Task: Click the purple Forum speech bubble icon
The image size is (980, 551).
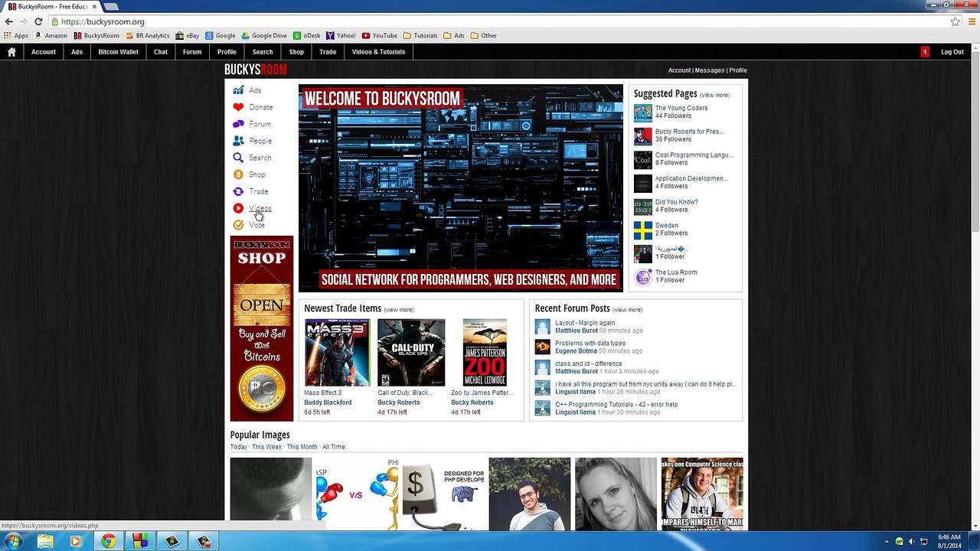Action: pos(238,124)
